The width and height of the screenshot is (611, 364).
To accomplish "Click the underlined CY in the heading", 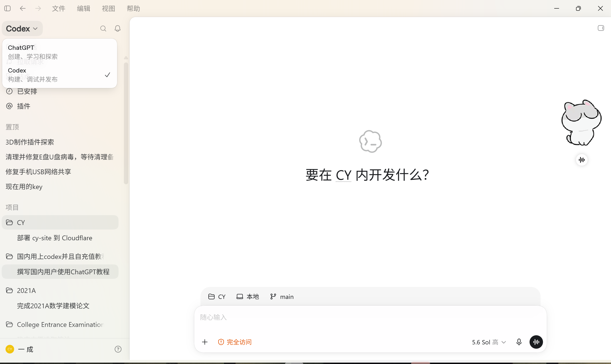I will coord(343,175).
